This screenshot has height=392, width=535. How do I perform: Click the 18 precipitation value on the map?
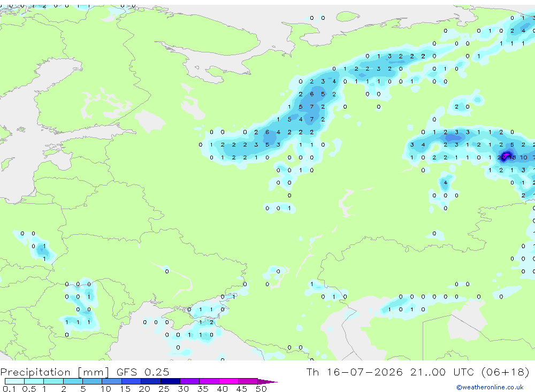click(x=513, y=157)
